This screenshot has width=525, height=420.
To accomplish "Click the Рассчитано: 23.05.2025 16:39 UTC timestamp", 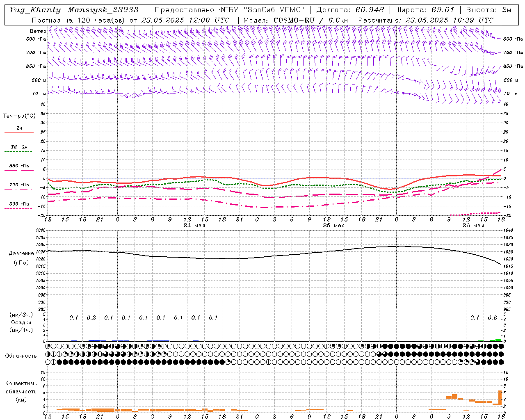I will point(426,20).
